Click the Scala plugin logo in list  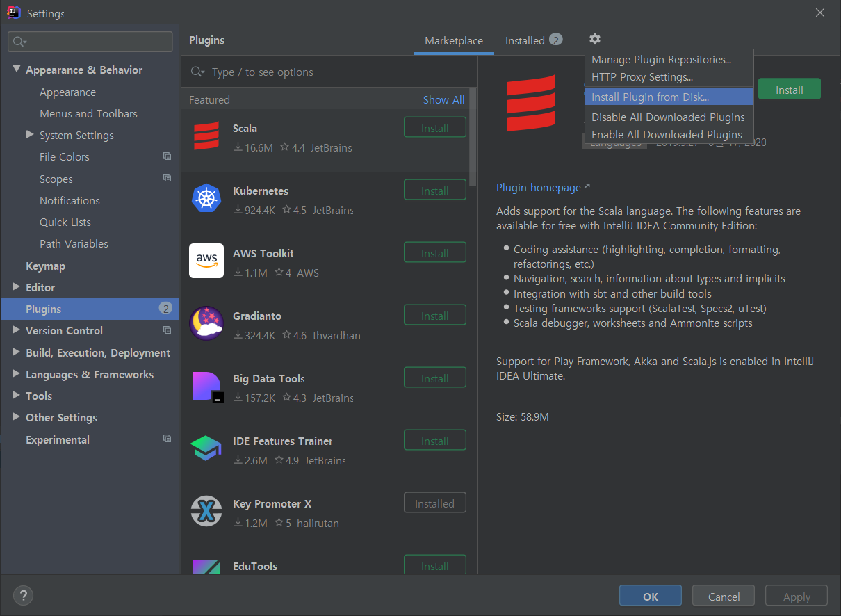pyautogui.click(x=206, y=136)
